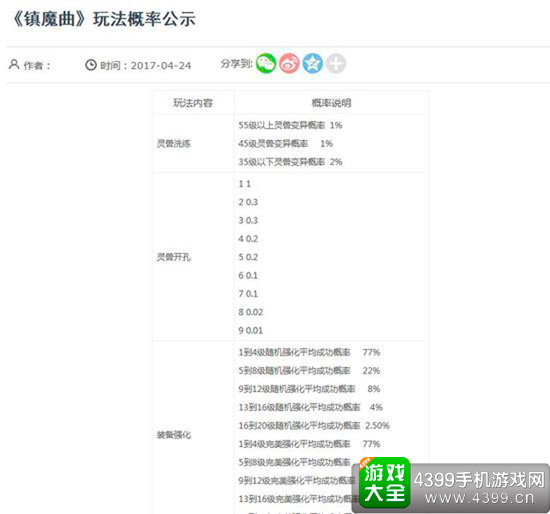This screenshot has width=550, height=514.
Task: Click 5到8级随机强化平均成功概率 22% line
Action: click(309, 371)
